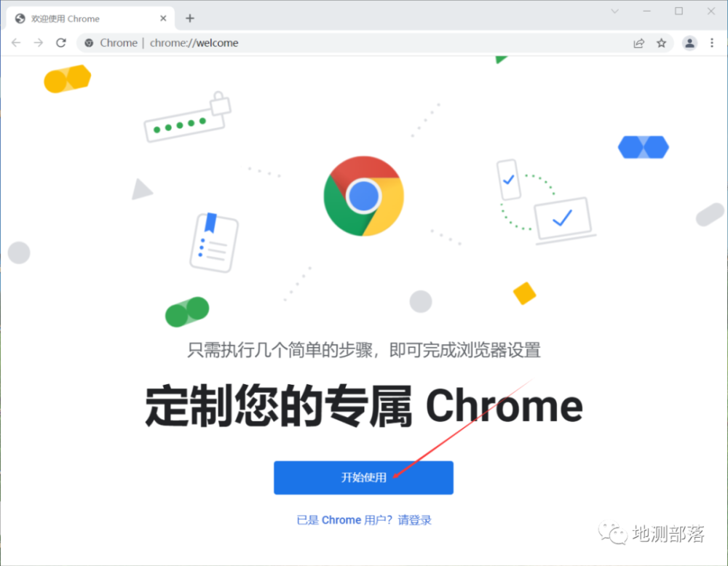Focus the chrome://welcome address bar
This screenshot has width=728, height=566.
(353, 43)
